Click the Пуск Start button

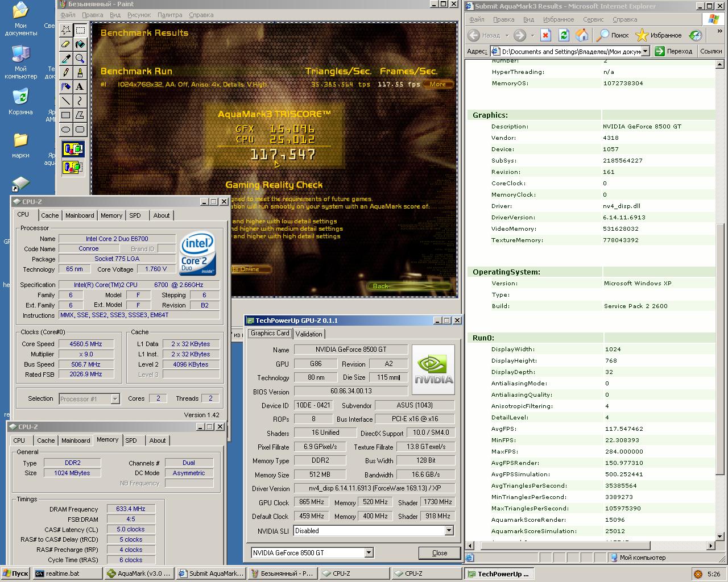tap(15, 573)
